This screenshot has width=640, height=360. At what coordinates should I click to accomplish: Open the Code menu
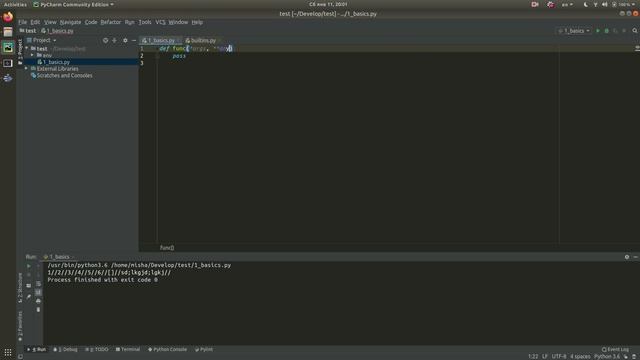(91, 22)
